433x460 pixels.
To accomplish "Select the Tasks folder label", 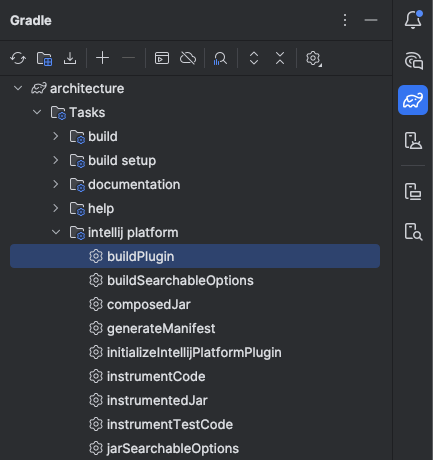I will [x=87, y=112].
